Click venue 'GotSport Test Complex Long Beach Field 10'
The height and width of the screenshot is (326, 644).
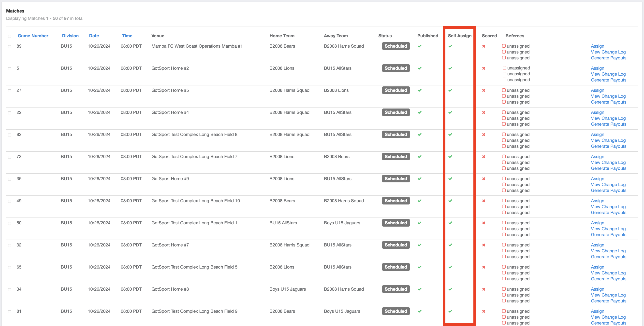point(195,201)
